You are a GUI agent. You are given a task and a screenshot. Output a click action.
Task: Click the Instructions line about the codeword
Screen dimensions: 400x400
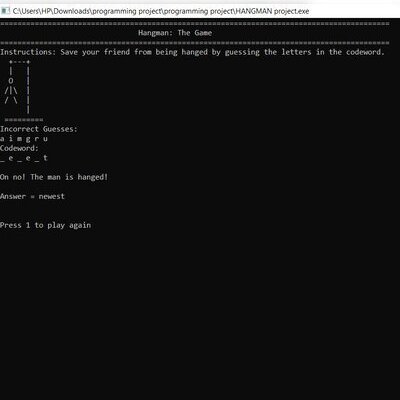[192, 52]
